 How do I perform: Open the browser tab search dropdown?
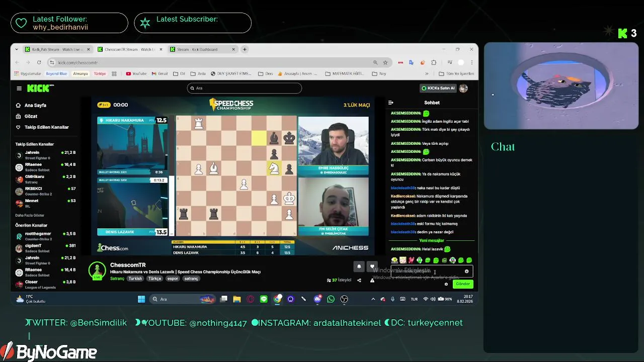tap(17, 49)
